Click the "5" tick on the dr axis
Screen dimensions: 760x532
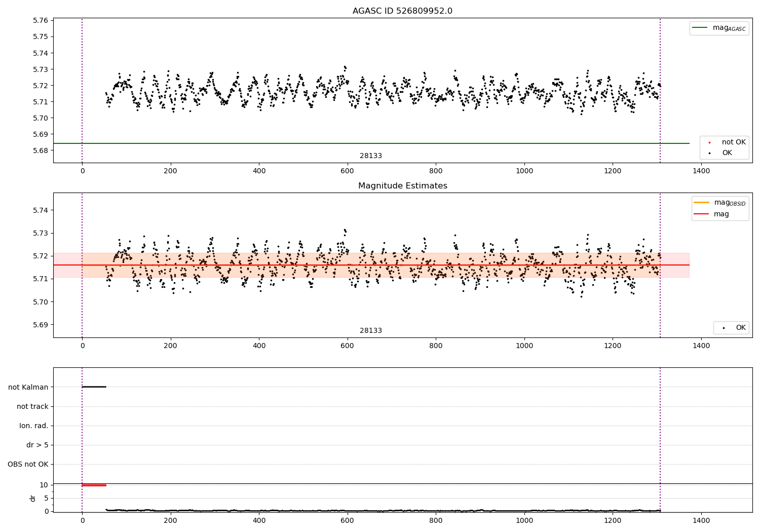(x=47, y=499)
